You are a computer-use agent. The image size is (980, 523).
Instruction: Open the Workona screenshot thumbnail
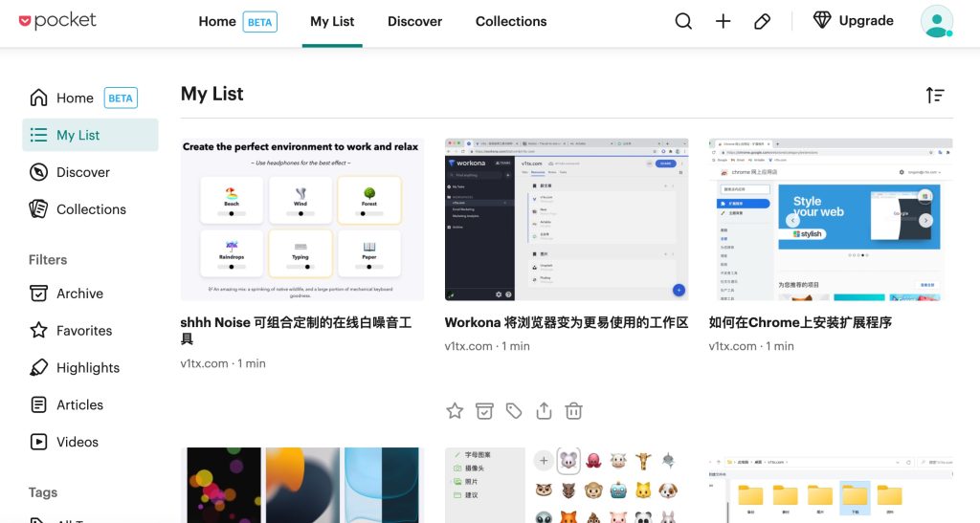click(x=567, y=220)
